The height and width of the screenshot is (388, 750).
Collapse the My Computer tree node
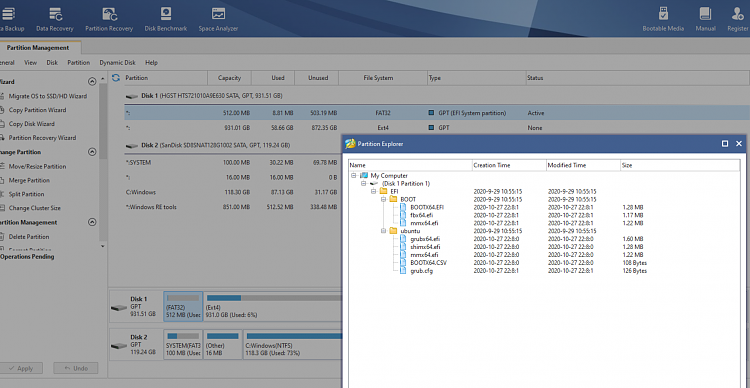(x=353, y=176)
